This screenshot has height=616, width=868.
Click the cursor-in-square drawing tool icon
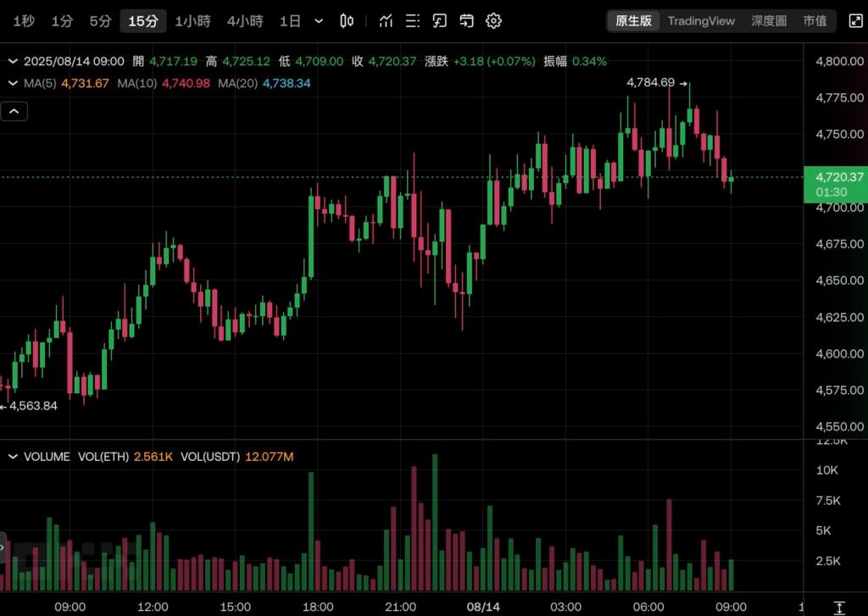(439, 20)
